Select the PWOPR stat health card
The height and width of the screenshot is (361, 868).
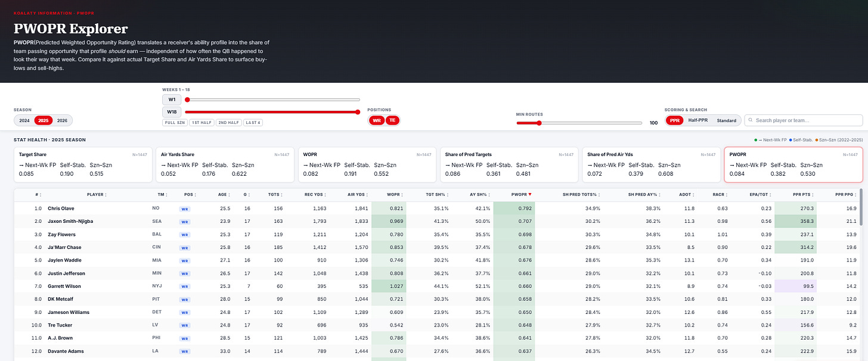(x=793, y=165)
